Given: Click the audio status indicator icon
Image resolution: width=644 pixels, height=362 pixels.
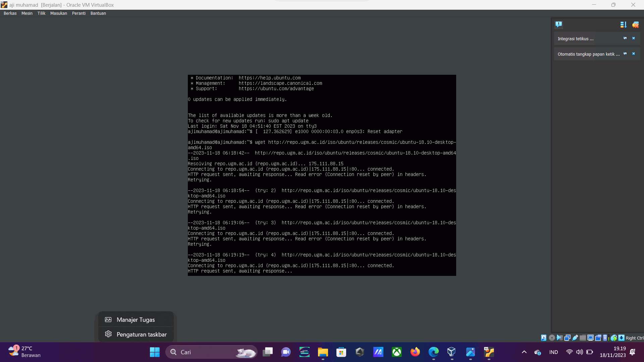Looking at the screenshot, I should (559, 338).
